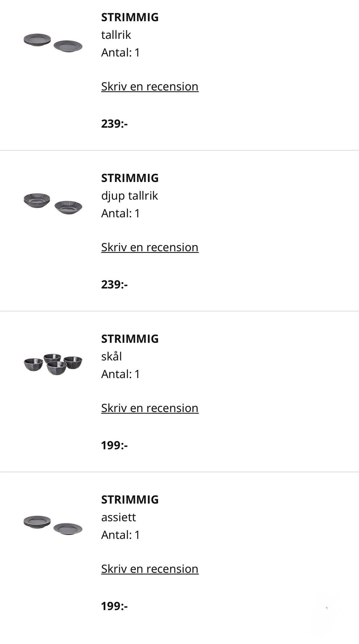Click the STRIMMIG title above assiett

coord(130,499)
